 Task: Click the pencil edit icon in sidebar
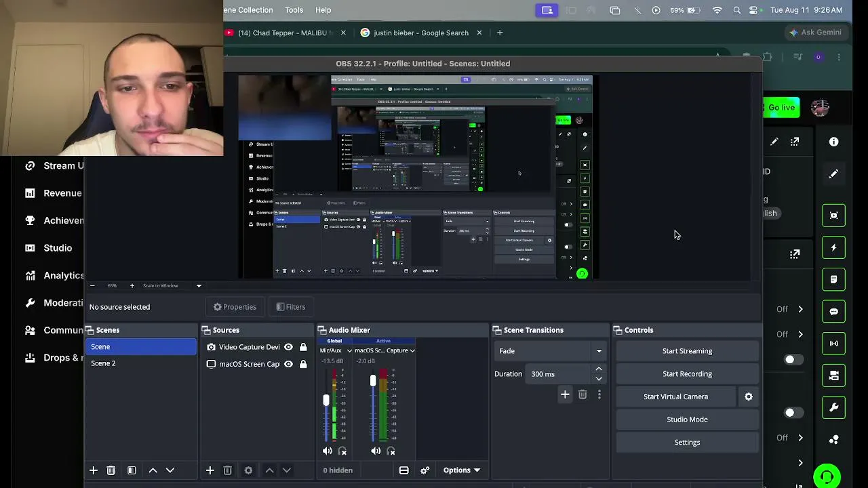pos(834,174)
